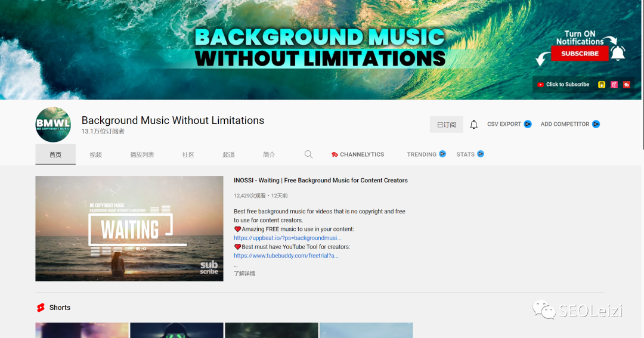Open the 简介 about tab
This screenshot has width=644, height=338.
pyautogui.click(x=269, y=154)
